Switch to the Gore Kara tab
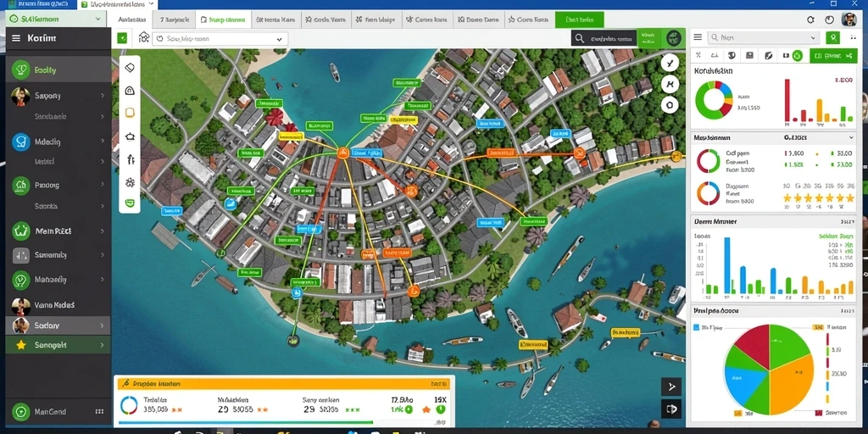Viewport: 868px width, 434px height. click(x=527, y=20)
